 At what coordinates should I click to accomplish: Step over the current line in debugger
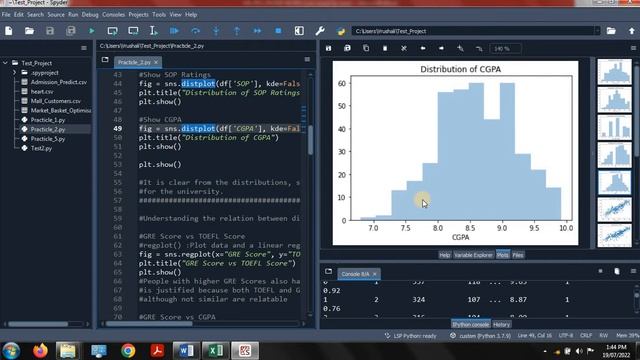coord(196,31)
